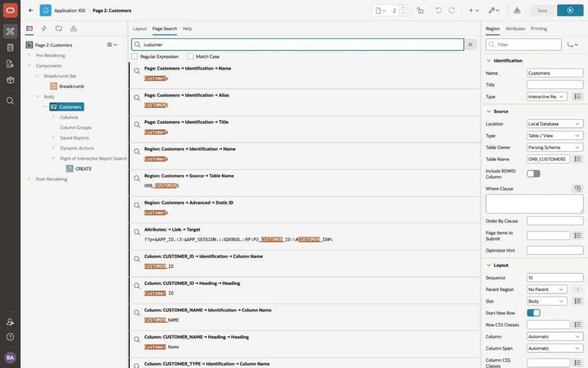Clear search with the X button
This screenshot has width=588, height=368.
click(470, 44)
